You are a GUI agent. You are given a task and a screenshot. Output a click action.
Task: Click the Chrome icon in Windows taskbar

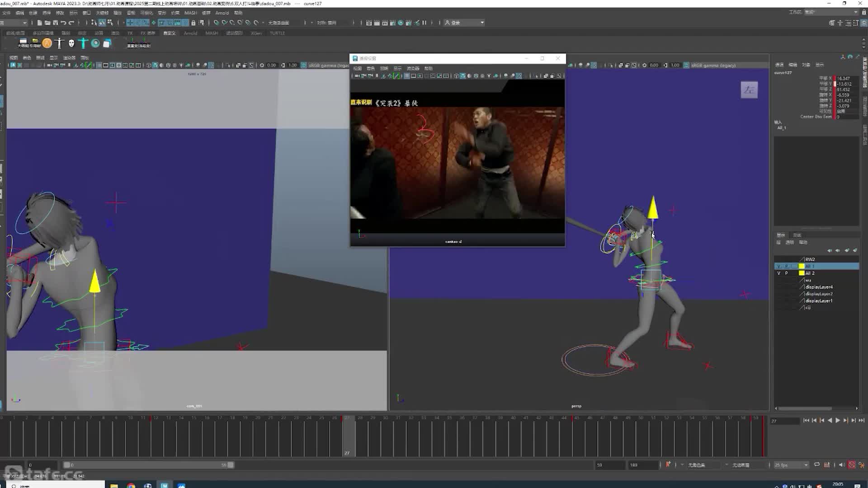[131, 485]
